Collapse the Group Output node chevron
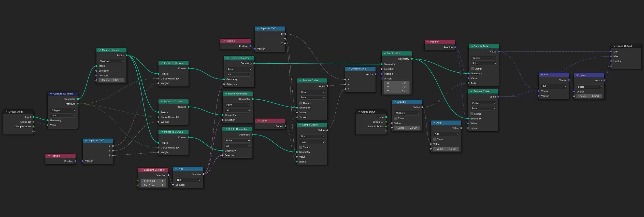Screen dimensions: 644x217 [x=614, y=46]
